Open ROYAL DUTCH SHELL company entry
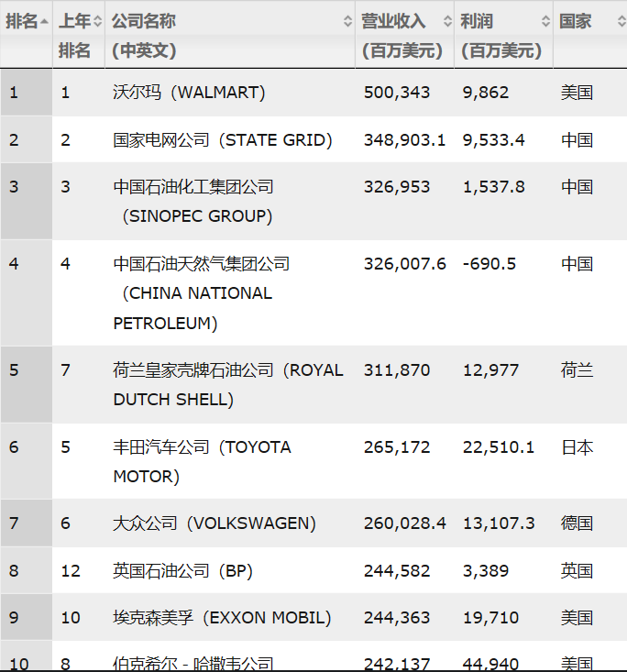This screenshot has height=672, width=627. tap(228, 385)
